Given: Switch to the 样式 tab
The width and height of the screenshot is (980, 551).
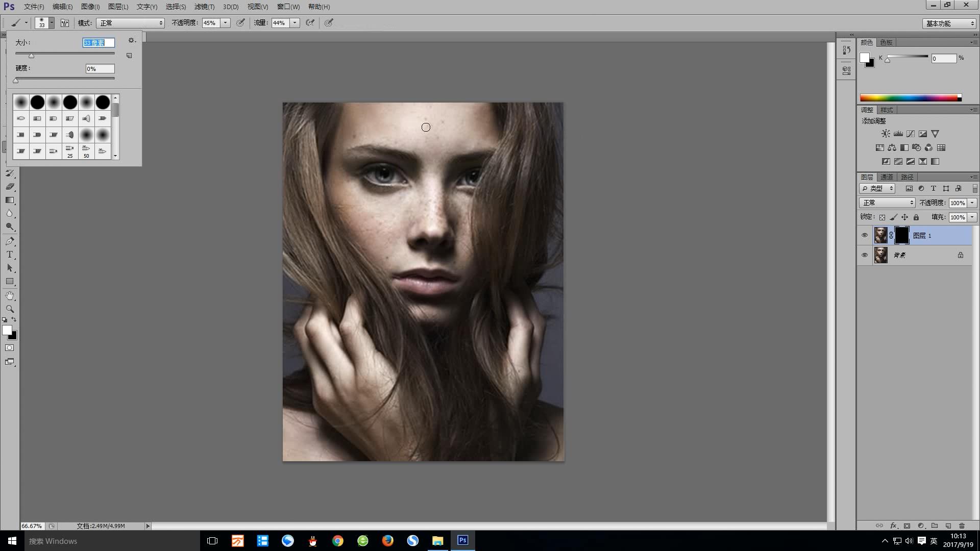Looking at the screenshot, I should 887,110.
